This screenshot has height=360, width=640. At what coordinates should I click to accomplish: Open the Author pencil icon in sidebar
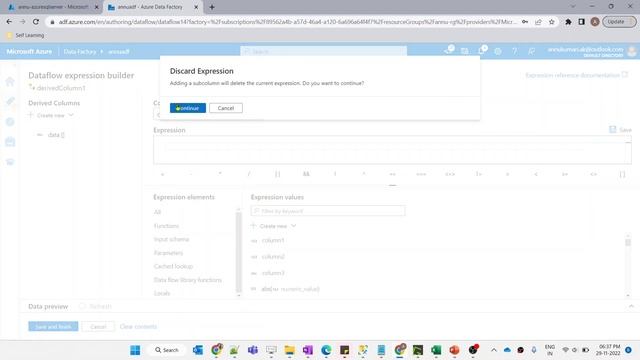10,101
